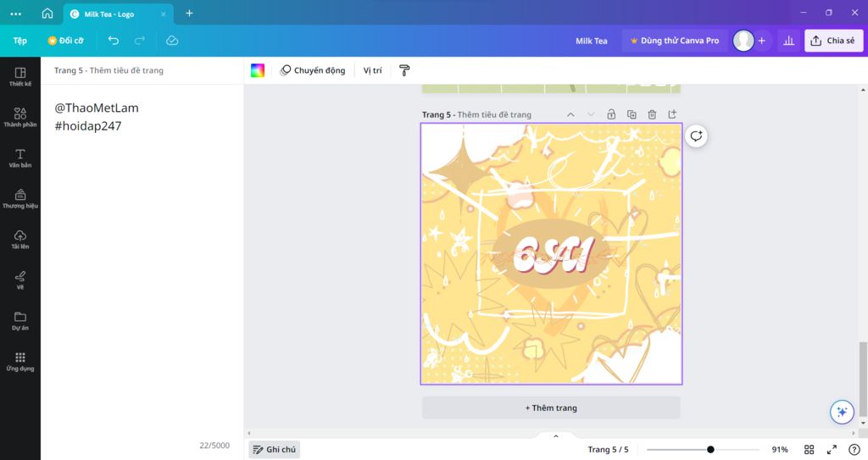
Task: Click the Trang 5 notes panel header
Action: click(x=108, y=70)
